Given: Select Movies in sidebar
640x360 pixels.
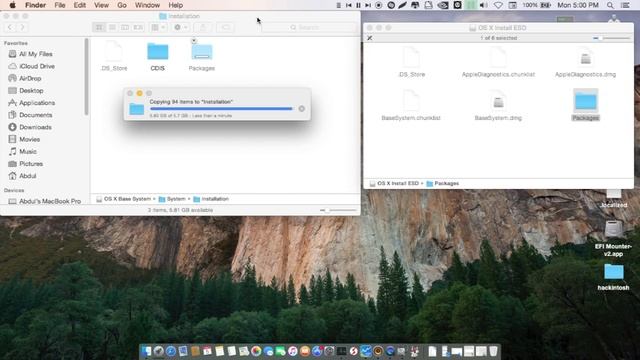Looking at the screenshot, I should click(29, 139).
